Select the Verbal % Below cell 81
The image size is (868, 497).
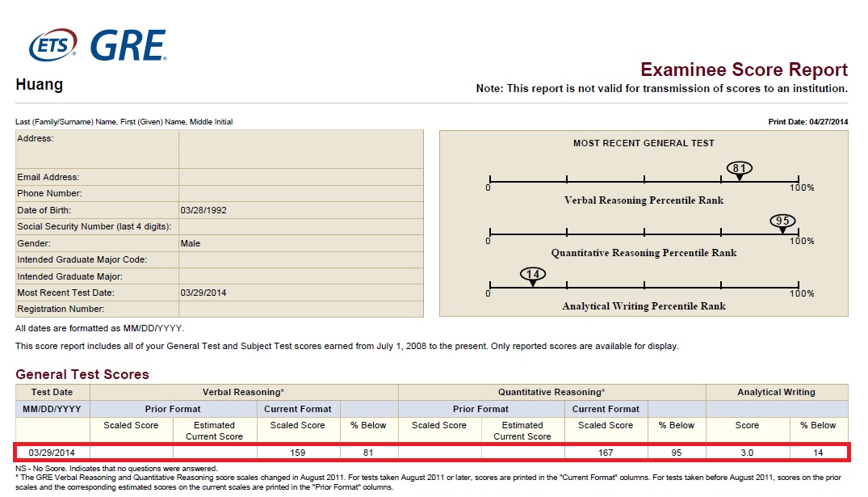coord(368,453)
